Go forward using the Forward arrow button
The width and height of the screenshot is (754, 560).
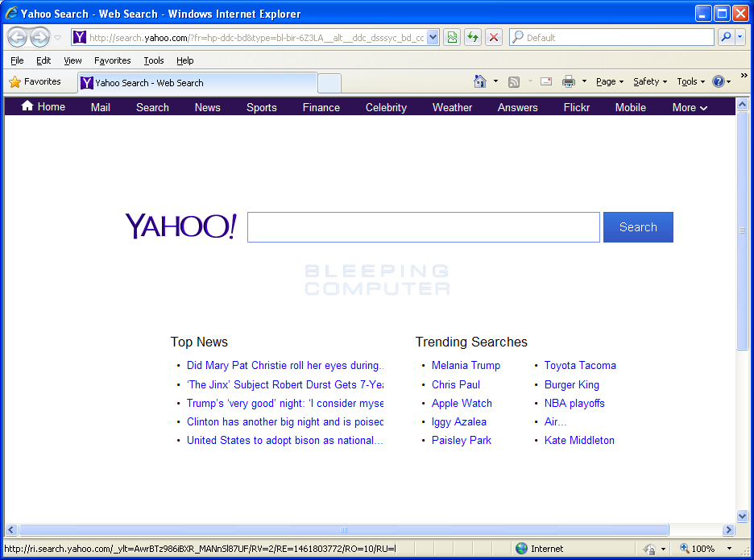point(40,37)
